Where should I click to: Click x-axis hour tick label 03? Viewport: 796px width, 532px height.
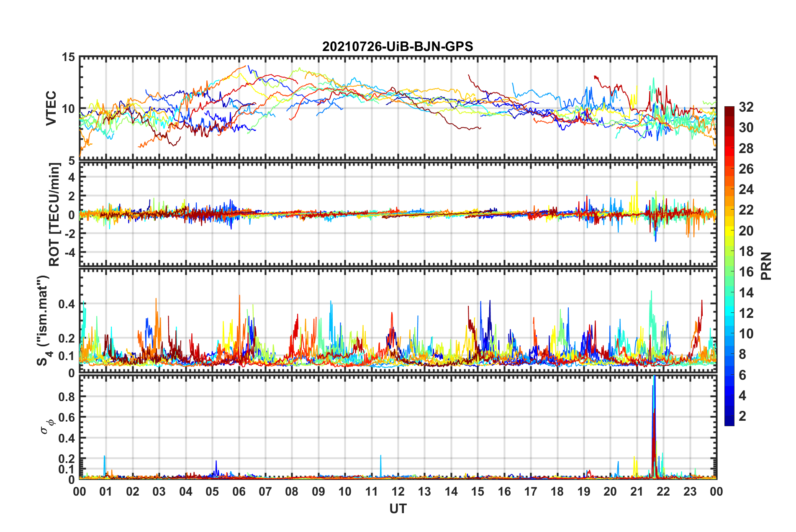[159, 491]
